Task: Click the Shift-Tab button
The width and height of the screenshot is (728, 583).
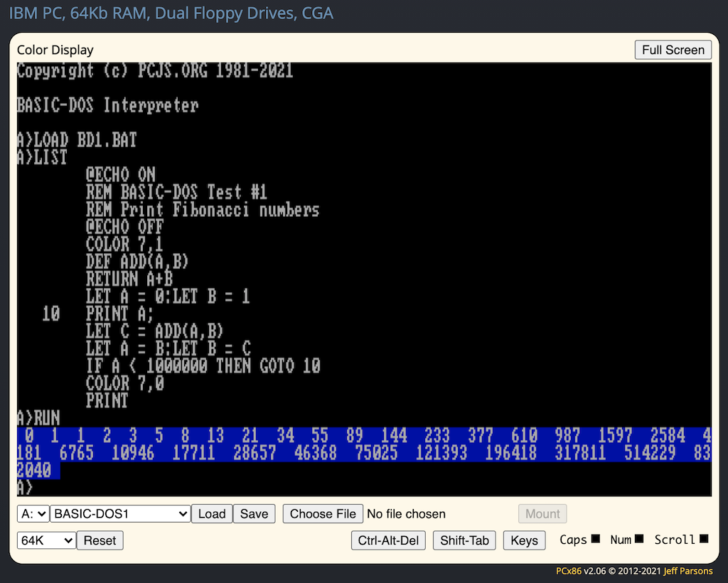Action: click(464, 540)
